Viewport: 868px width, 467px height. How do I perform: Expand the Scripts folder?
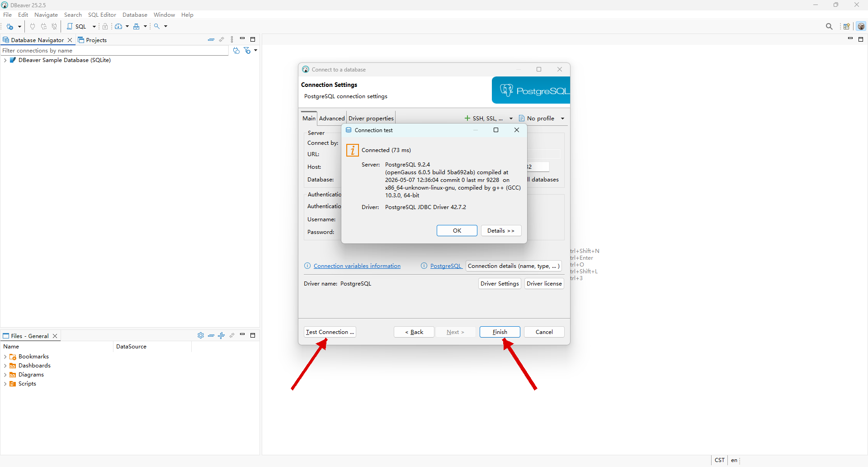5,384
